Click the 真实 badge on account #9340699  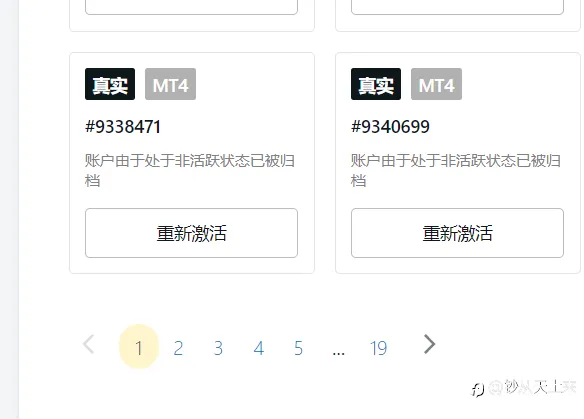376,84
